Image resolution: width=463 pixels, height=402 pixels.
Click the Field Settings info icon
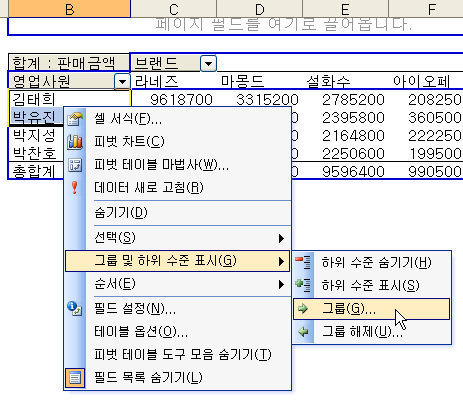[75, 308]
